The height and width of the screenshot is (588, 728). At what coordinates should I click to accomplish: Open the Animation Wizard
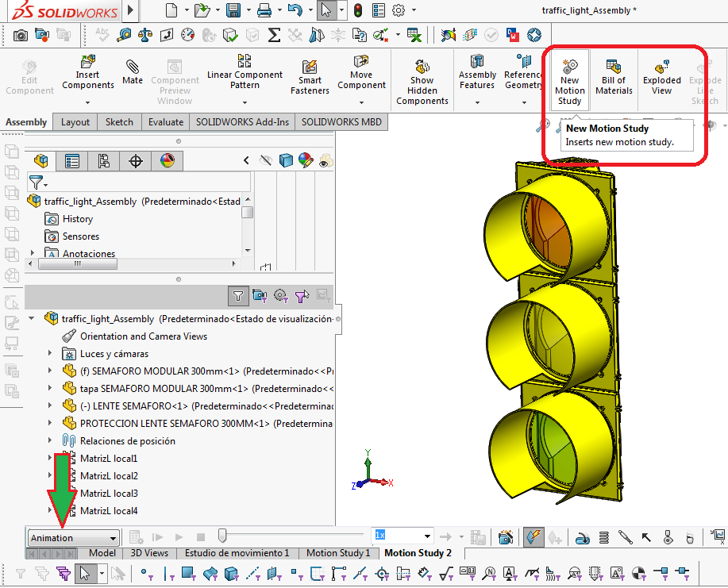[x=505, y=537]
